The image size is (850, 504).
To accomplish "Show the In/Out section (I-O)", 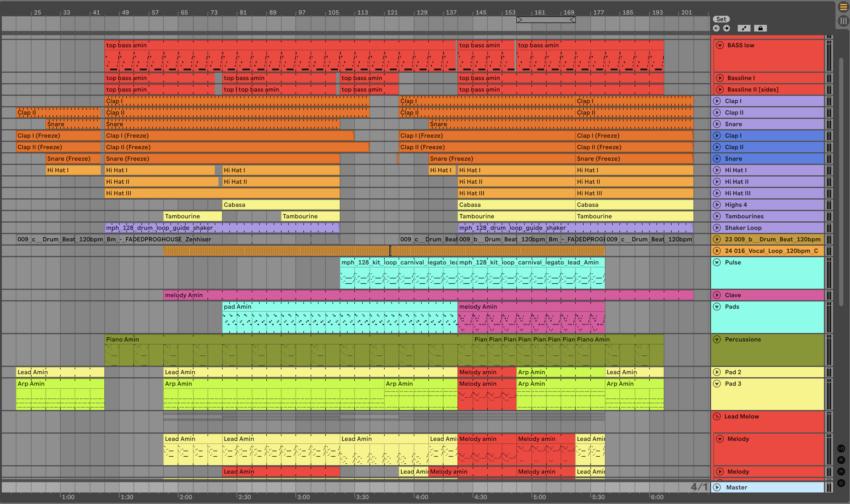I will [841, 448].
